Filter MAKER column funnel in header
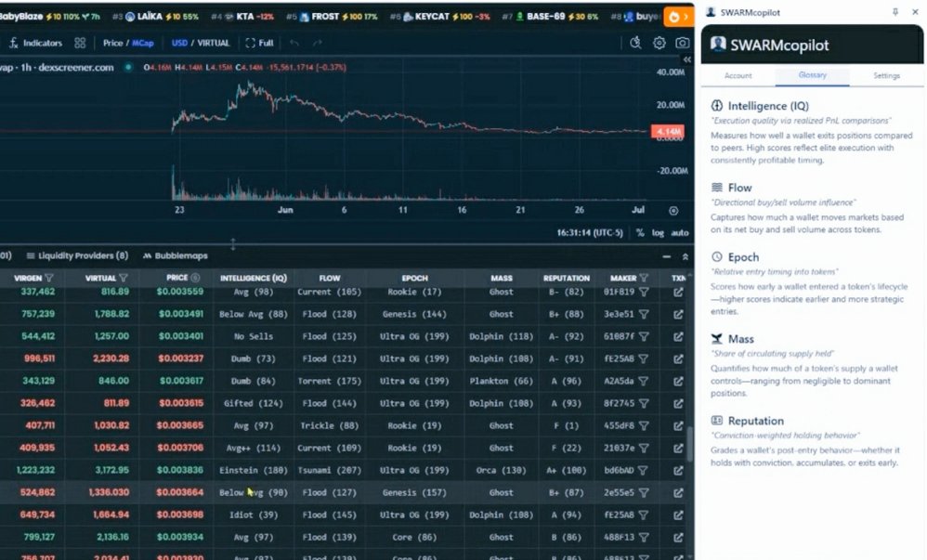Viewport: 927px width, 560px height. click(x=644, y=278)
